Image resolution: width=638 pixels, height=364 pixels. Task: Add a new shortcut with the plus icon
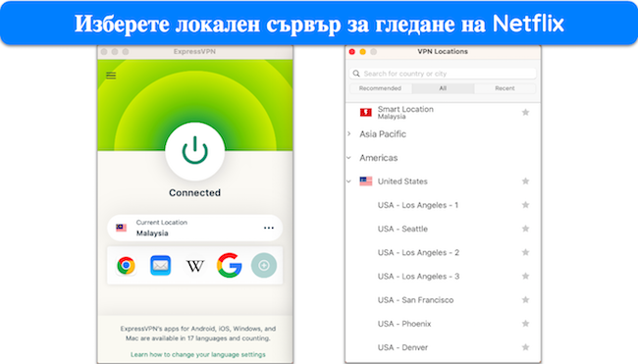pos(264,266)
